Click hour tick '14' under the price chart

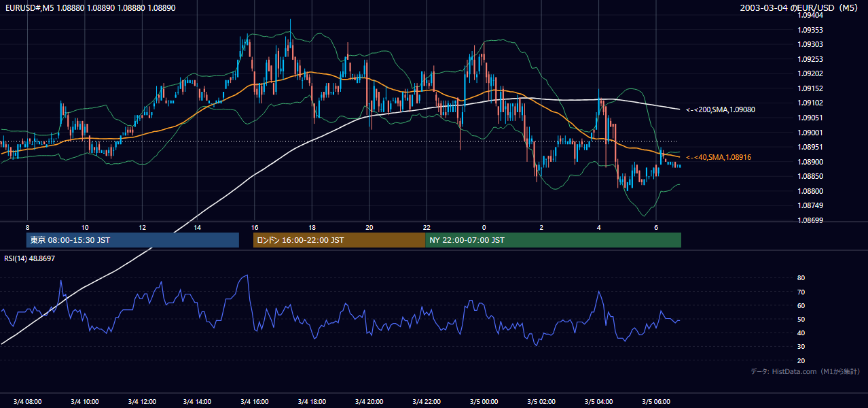tap(196, 227)
